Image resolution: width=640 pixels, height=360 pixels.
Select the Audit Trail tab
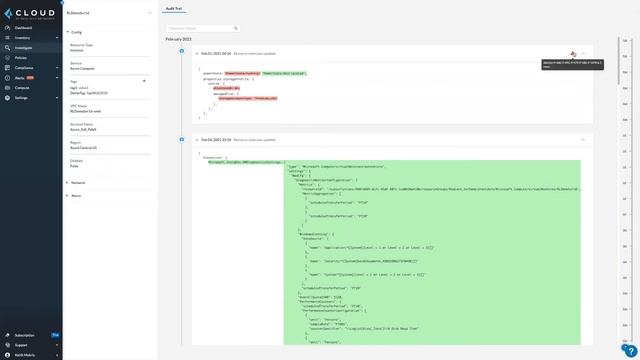[174, 9]
